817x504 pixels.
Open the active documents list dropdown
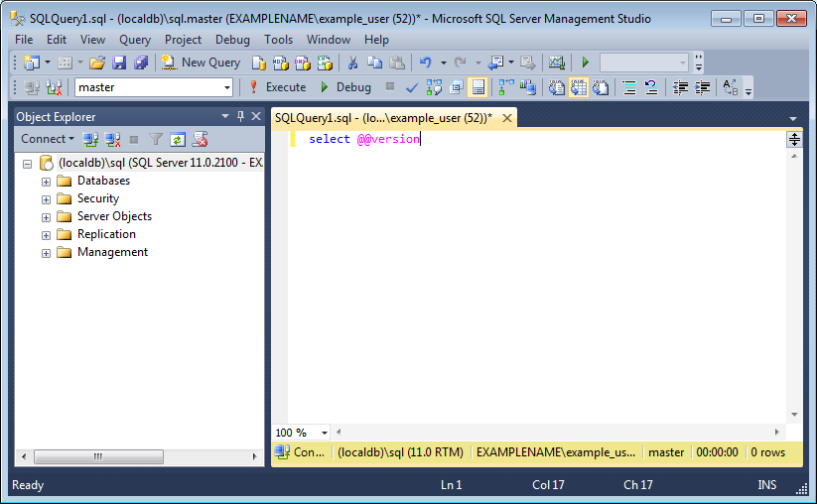point(793,119)
